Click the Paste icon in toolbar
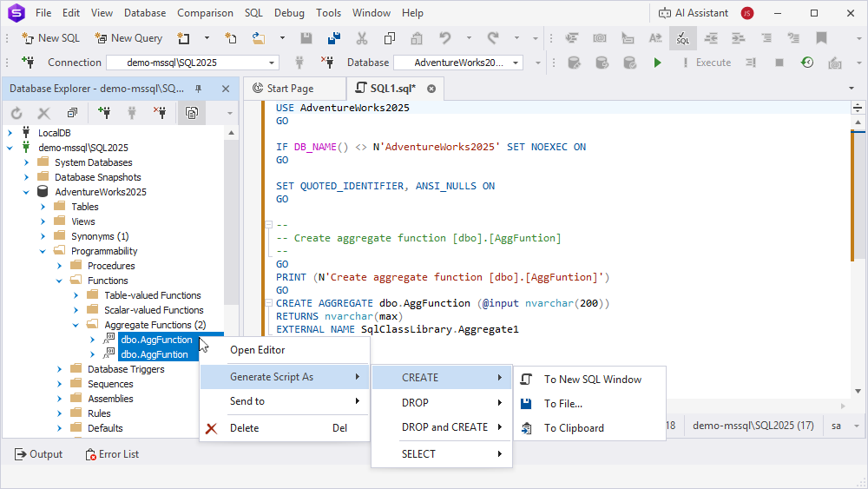 [x=417, y=38]
